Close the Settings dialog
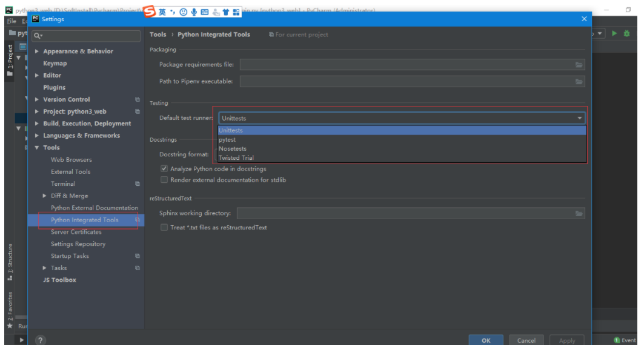 tap(584, 19)
